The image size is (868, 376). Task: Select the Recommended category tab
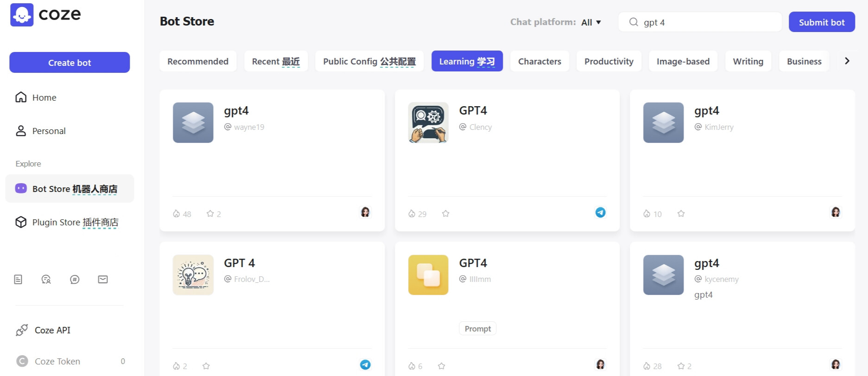click(x=198, y=61)
